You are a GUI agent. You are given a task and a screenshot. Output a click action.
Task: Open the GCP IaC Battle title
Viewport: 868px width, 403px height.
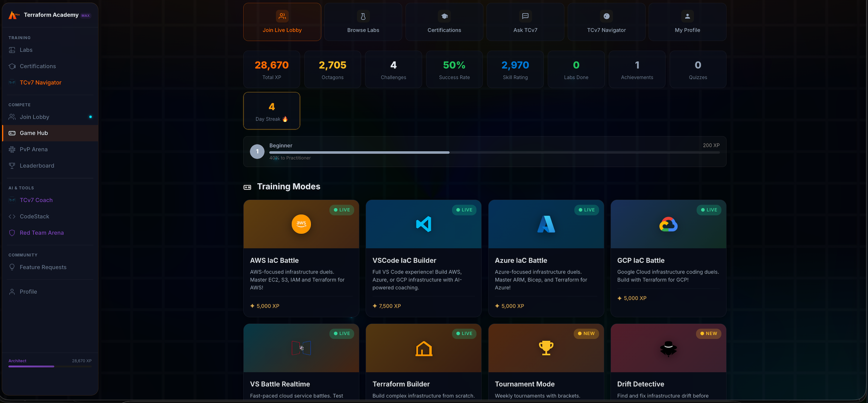pos(641,260)
